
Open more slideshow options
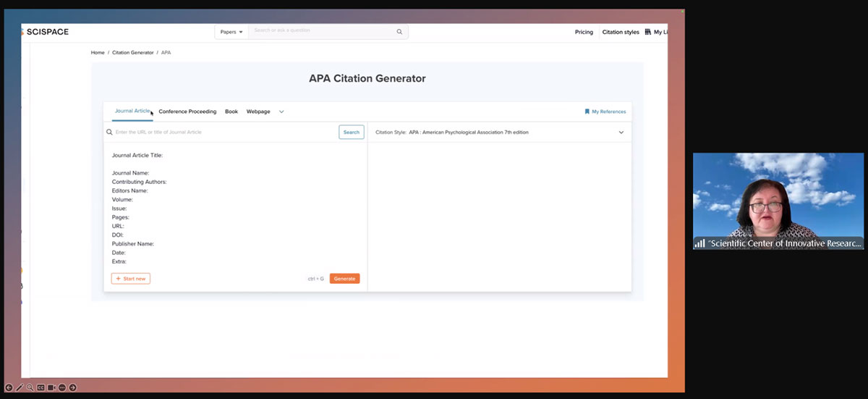[x=62, y=387]
